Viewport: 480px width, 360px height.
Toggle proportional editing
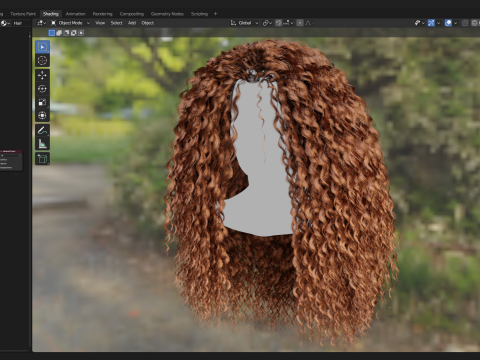pyautogui.click(x=300, y=23)
